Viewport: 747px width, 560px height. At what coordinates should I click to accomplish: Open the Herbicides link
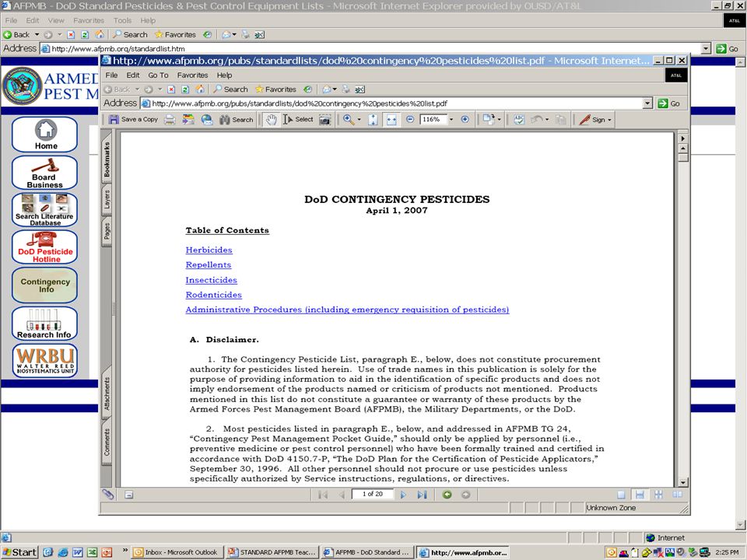(x=209, y=250)
